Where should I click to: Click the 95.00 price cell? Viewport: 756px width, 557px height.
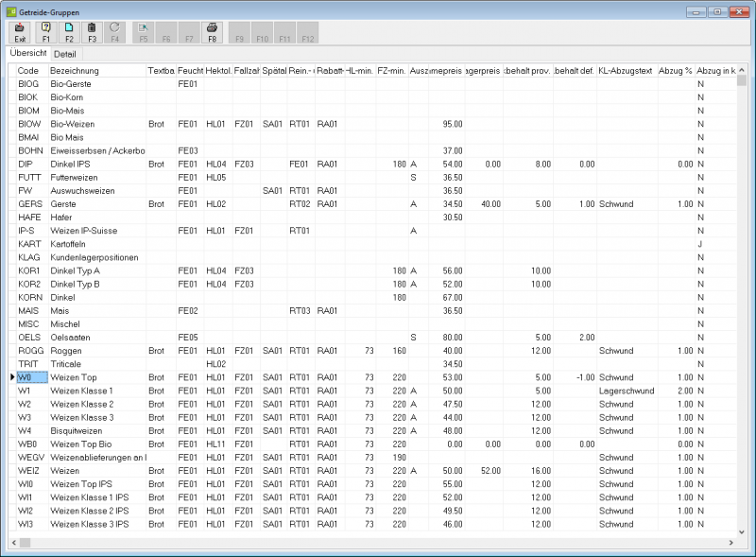(x=446, y=124)
